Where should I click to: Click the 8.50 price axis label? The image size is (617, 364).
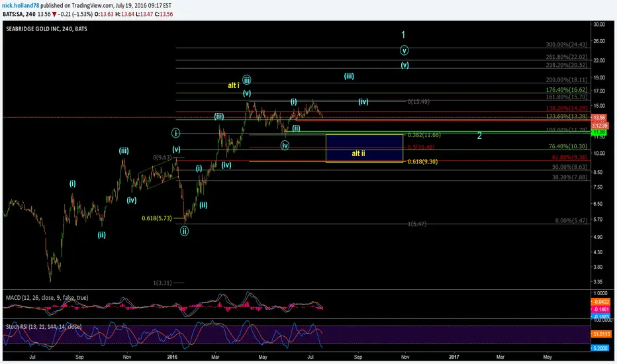pyautogui.click(x=598, y=172)
